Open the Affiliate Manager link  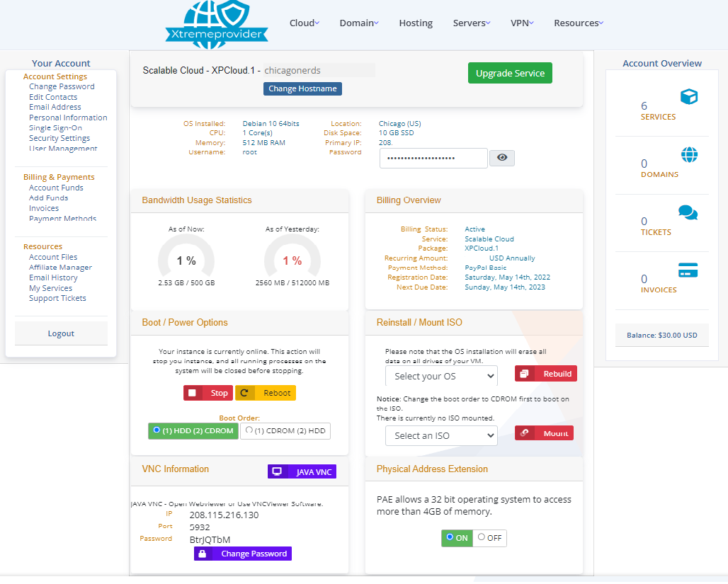pyautogui.click(x=60, y=268)
